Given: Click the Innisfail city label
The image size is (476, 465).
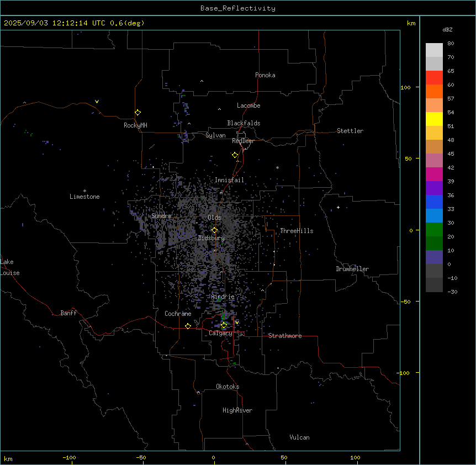Looking at the screenshot, I should click(229, 180).
